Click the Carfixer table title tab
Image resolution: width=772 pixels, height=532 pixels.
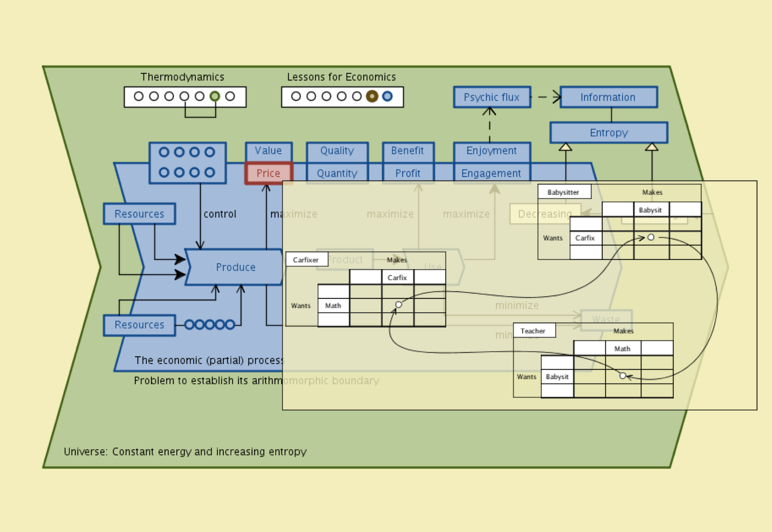pos(306,260)
